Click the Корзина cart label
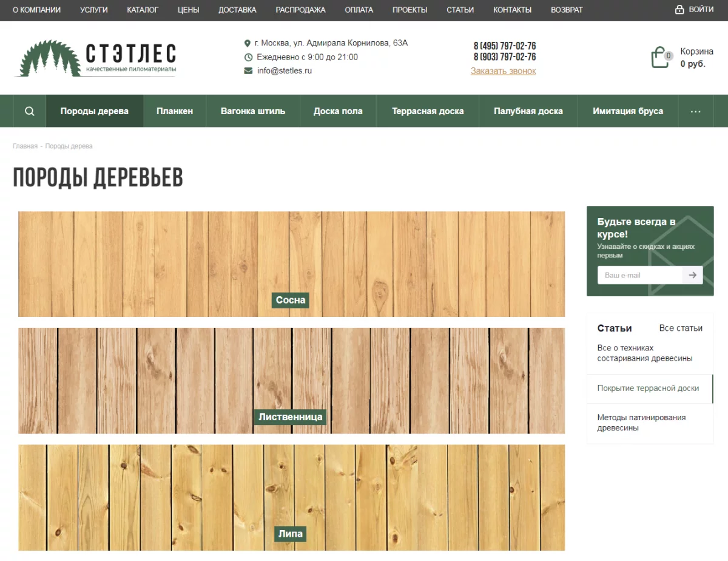 tap(696, 52)
